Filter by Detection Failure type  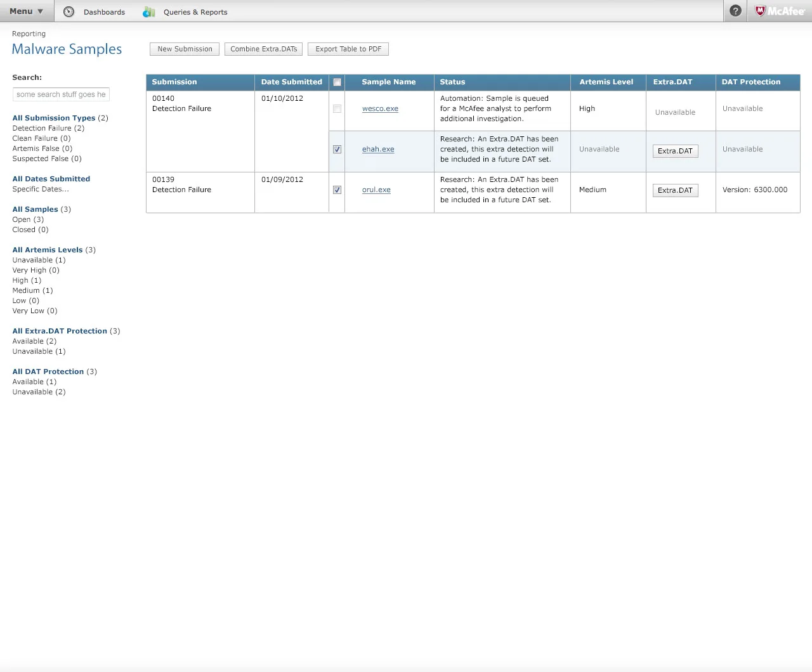[x=48, y=128]
